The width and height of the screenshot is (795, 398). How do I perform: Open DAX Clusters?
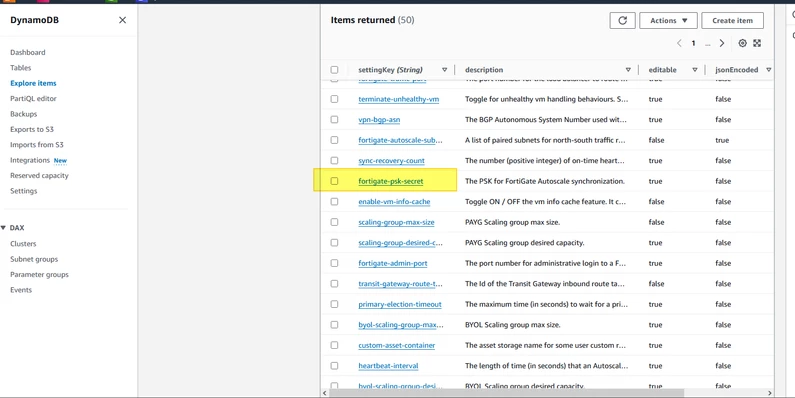(x=23, y=243)
